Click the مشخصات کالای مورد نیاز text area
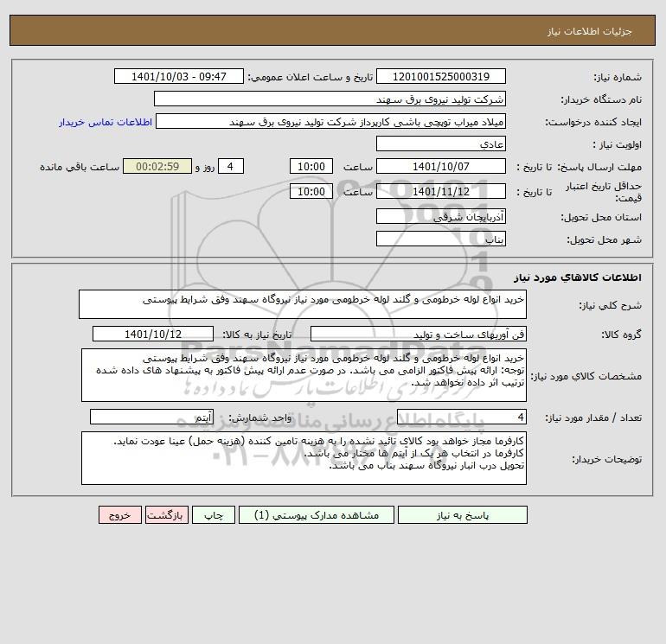Screen dimensions: 666x644 304,375
